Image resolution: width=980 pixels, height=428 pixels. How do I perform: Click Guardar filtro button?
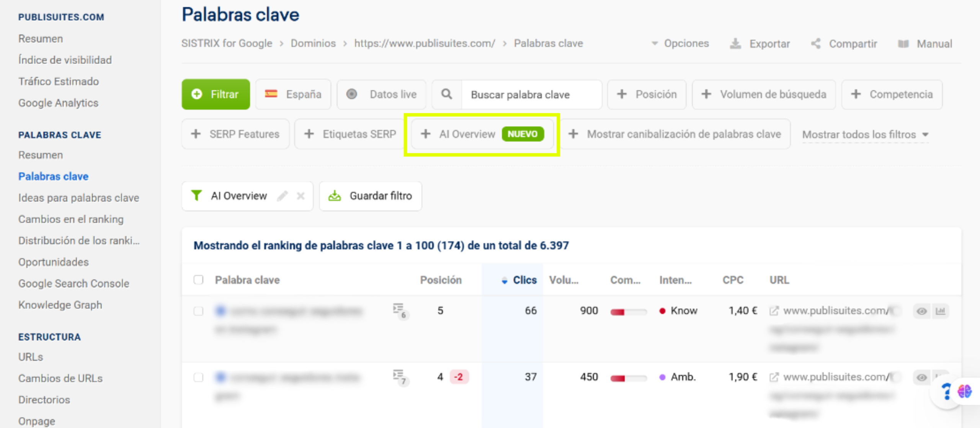(370, 196)
